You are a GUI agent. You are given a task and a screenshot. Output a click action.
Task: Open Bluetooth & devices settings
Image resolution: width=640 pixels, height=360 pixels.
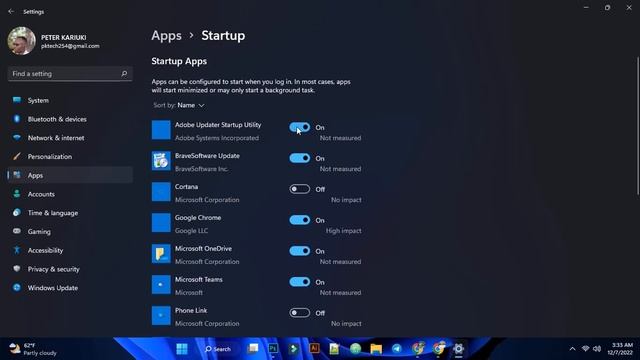pos(70,119)
